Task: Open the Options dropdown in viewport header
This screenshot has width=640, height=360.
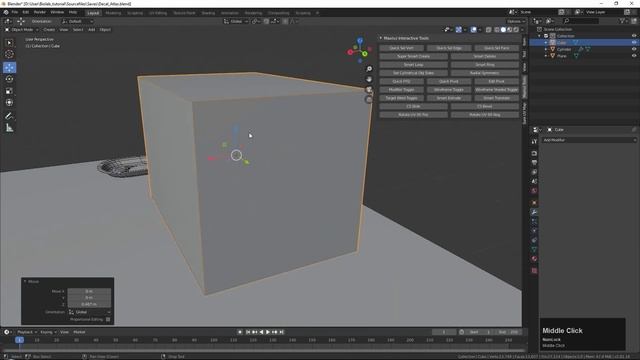Action: 516,21
